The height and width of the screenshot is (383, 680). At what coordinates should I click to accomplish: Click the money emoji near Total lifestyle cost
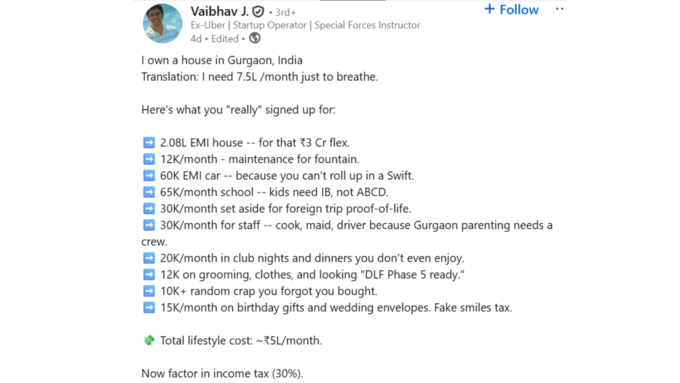[x=149, y=340]
